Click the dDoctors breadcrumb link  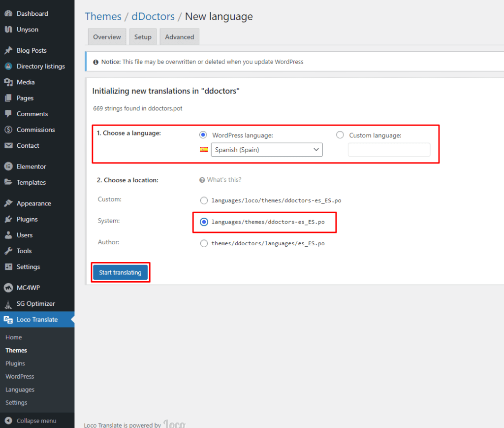pos(153,17)
